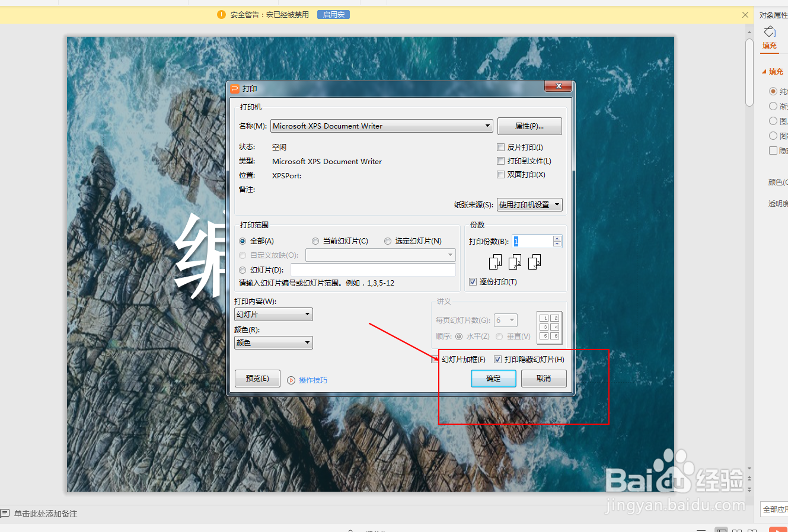
Task: Select the third fill type radio
Action: point(773,121)
